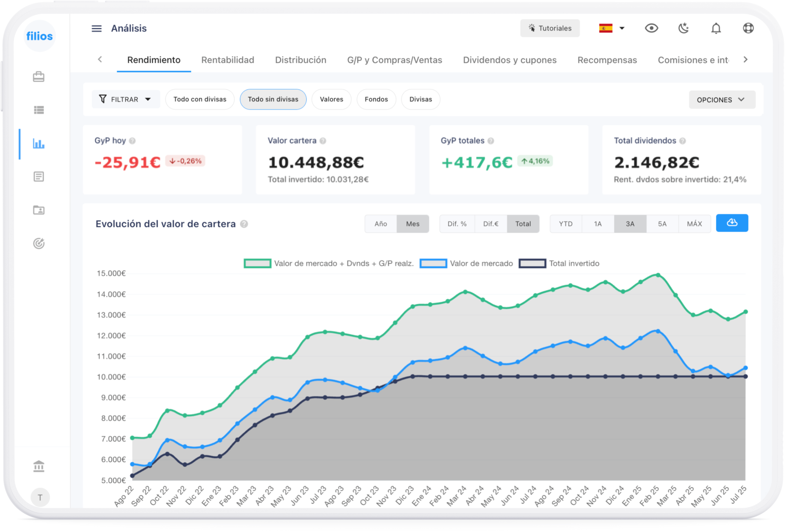This screenshot has width=785, height=532.
Task: Open the OPCIONES dropdown
Action: (721, 100)
